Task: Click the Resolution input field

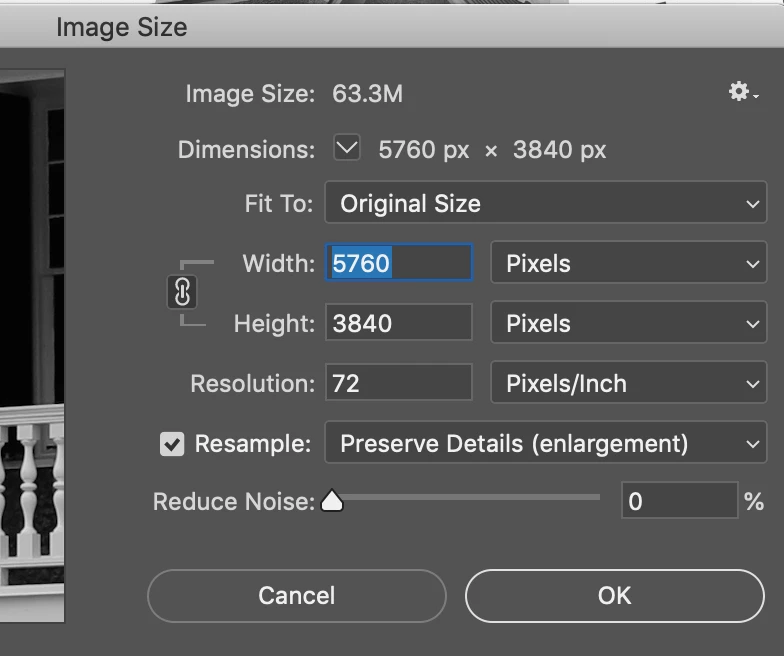Action: [x=398, y=384]
